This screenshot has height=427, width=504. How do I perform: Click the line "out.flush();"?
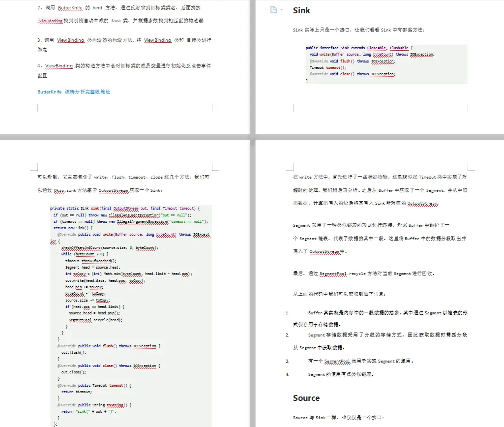click(74, 352)
